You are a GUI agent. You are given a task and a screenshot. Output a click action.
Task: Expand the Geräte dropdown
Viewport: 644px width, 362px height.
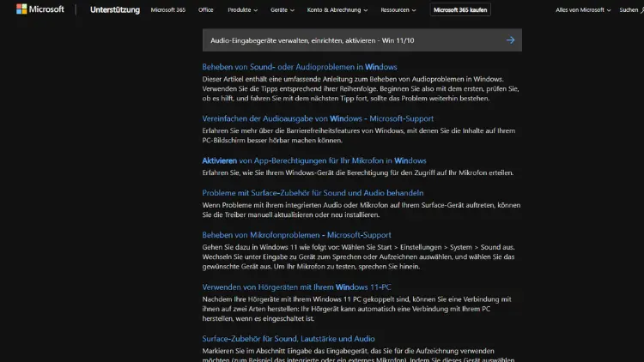tap(283, 9)
